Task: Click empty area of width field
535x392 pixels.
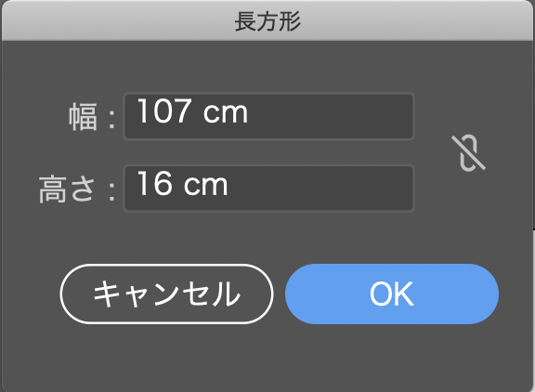Action: pos(331,116)
